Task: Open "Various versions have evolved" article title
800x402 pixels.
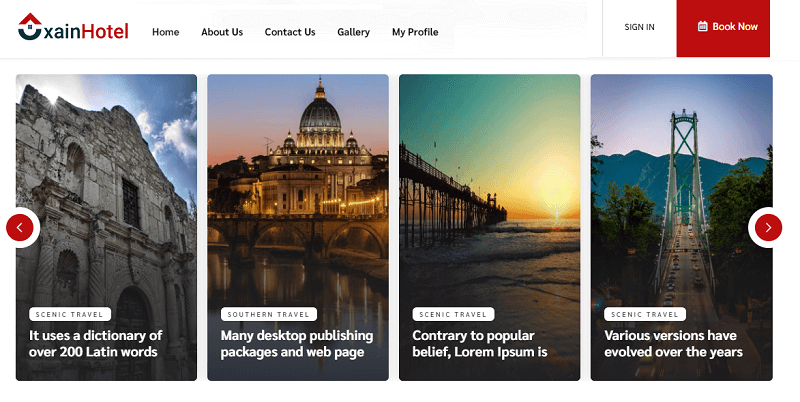Action: [x=673, y=343]
